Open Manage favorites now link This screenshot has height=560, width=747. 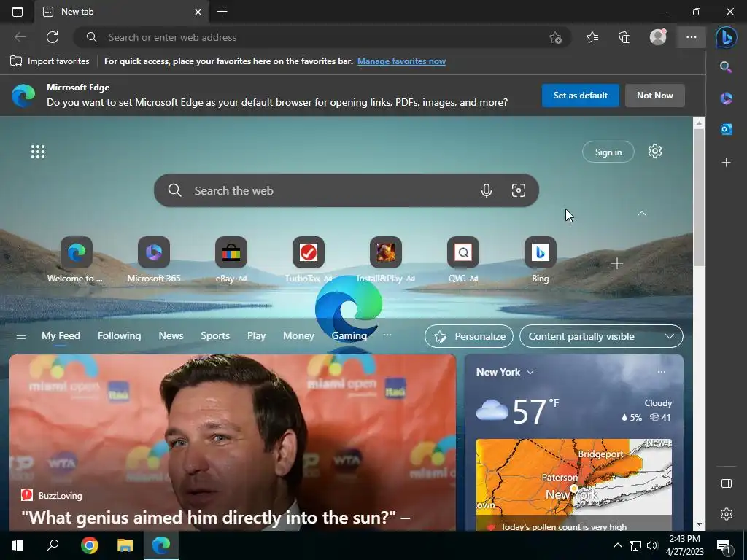pos(402,61)
